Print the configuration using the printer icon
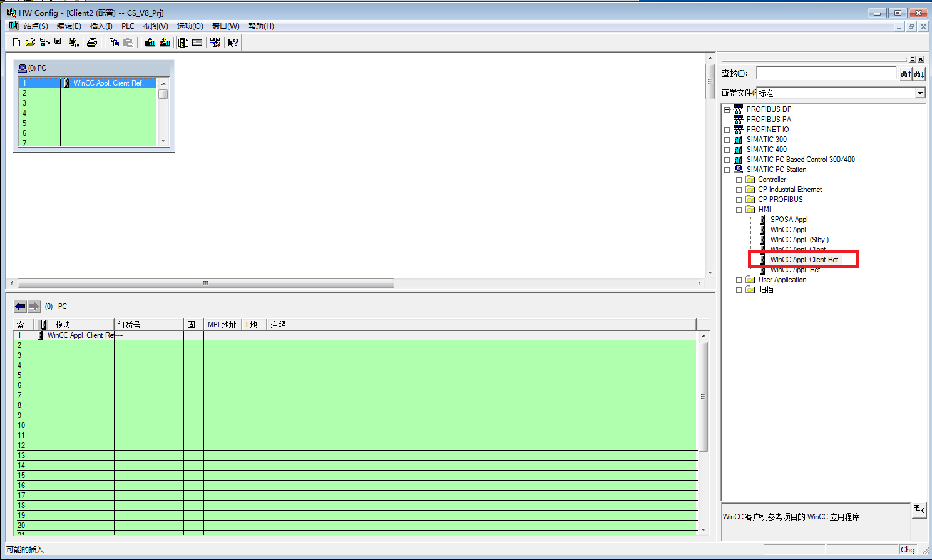 pyautogui.click(x=92, y=43)
